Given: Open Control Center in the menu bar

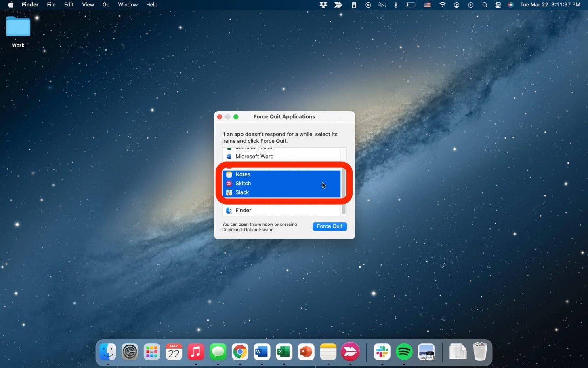Looking at the screenshot, I should tap(498, 5).
